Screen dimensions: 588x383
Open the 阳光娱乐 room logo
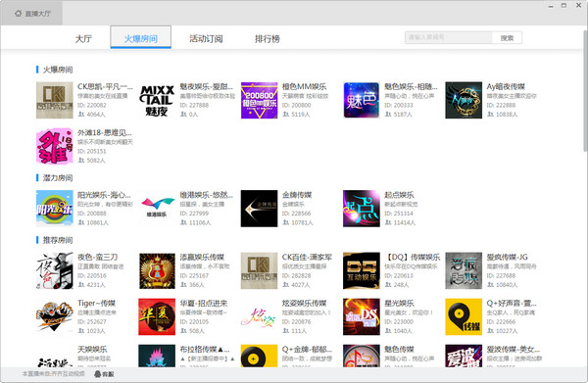[x=54, y=209]
